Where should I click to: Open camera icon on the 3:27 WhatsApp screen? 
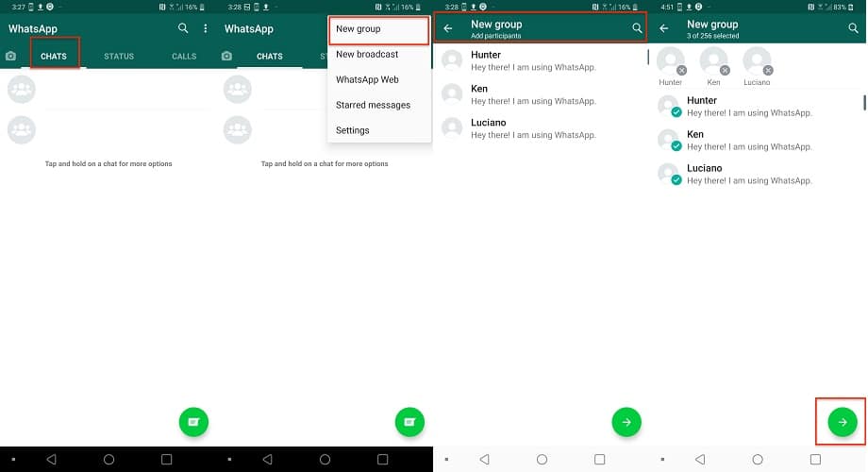pyautogui.click(x=10, y=56)
